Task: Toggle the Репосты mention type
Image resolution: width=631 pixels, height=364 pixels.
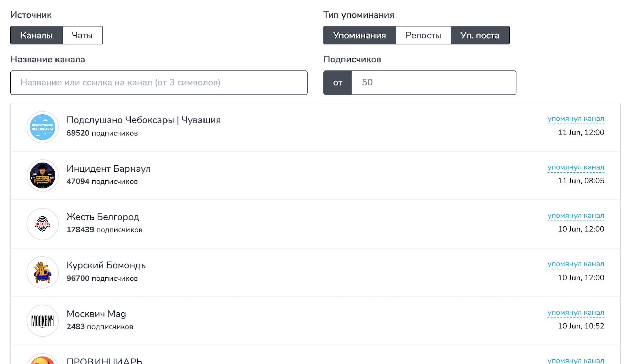Action: (423, 35)
